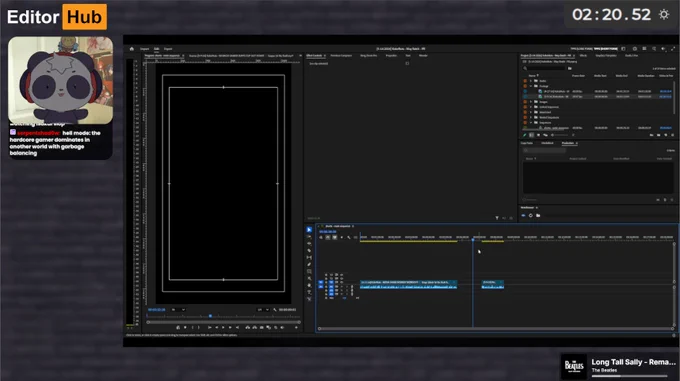Switch to Import tab in header
Viewport: 680px width, 381px height.
point(144,49)
